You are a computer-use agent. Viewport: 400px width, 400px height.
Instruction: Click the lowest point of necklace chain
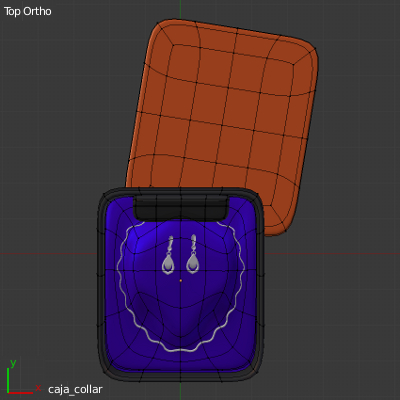(x=182, y=350)
